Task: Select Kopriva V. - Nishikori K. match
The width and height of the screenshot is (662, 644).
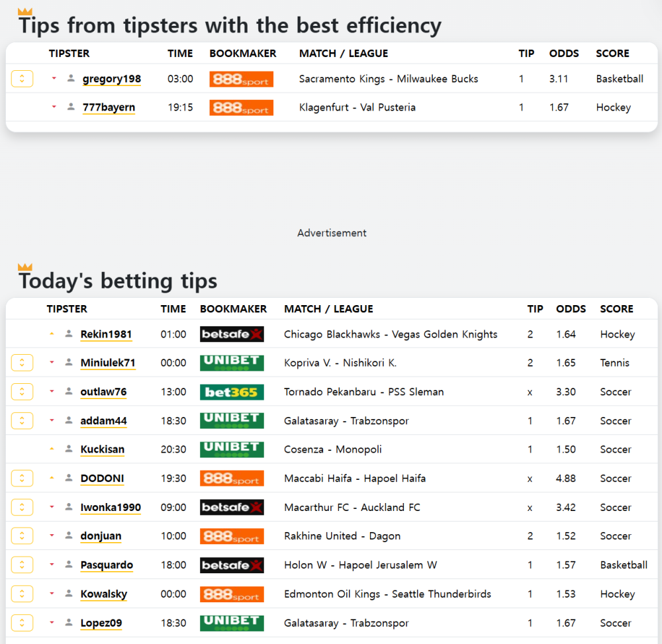Action: point(340,363)
